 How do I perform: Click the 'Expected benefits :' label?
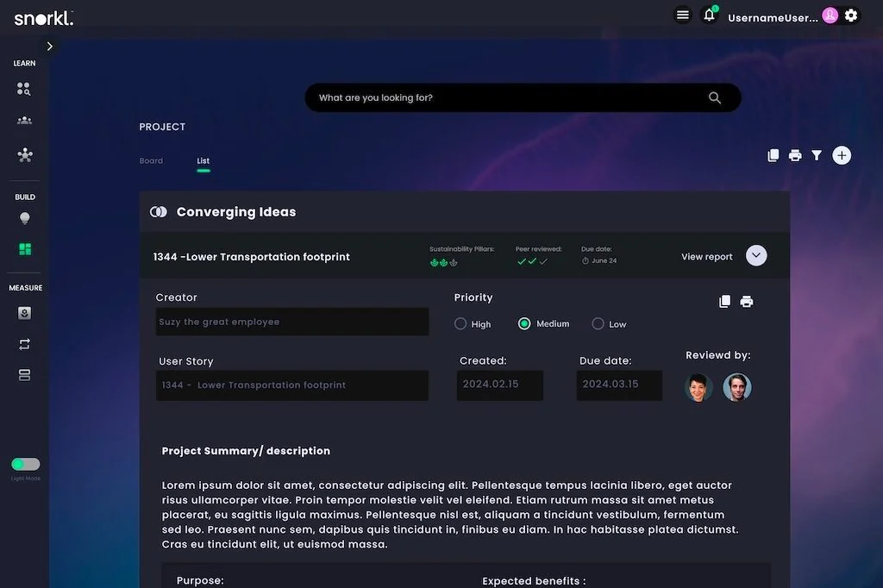click(x=534, y=581)
